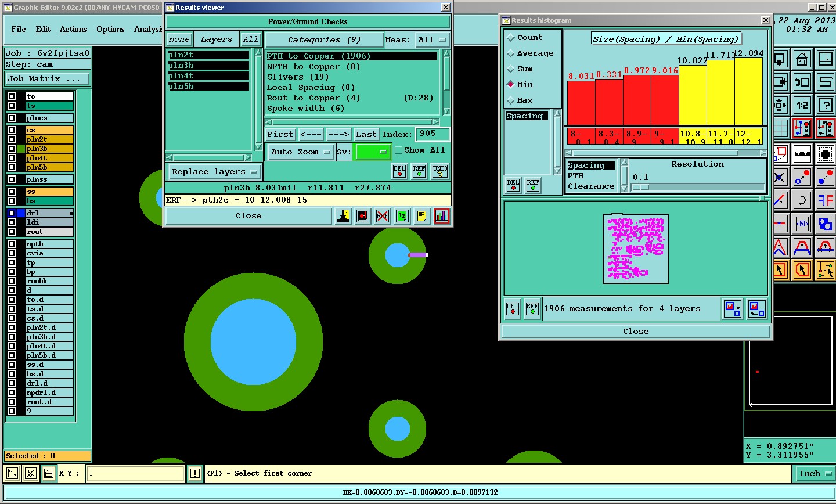Click the yellow 10.822 histogram bar

point(693,95)
